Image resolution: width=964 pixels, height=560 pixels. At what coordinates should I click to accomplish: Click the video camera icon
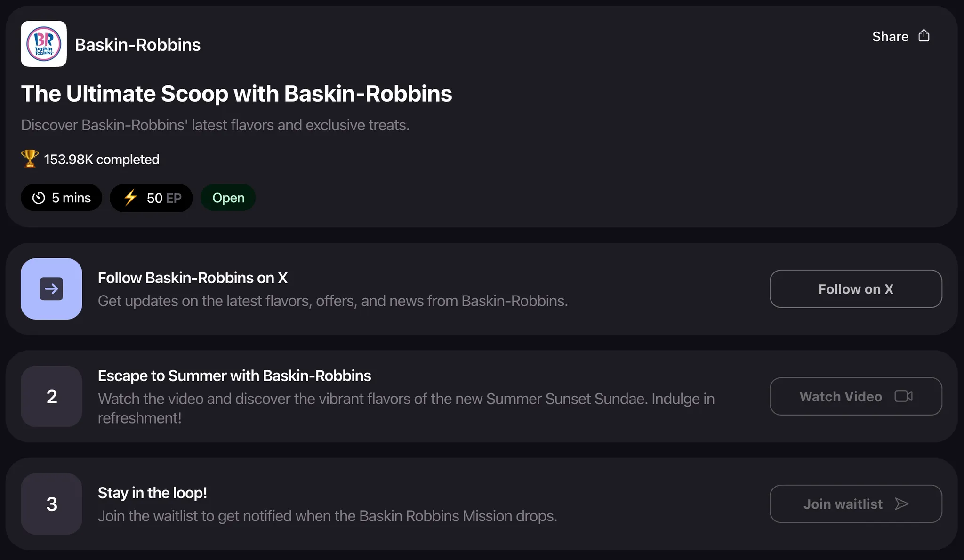903,396
